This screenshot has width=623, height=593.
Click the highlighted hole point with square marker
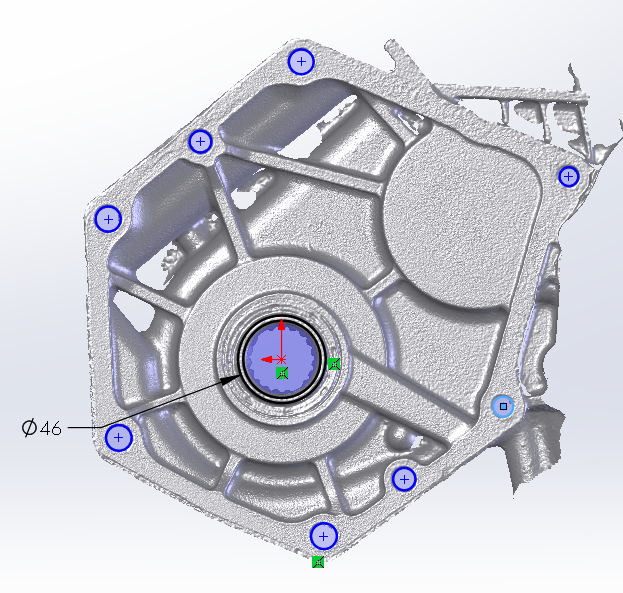[503, 407]
